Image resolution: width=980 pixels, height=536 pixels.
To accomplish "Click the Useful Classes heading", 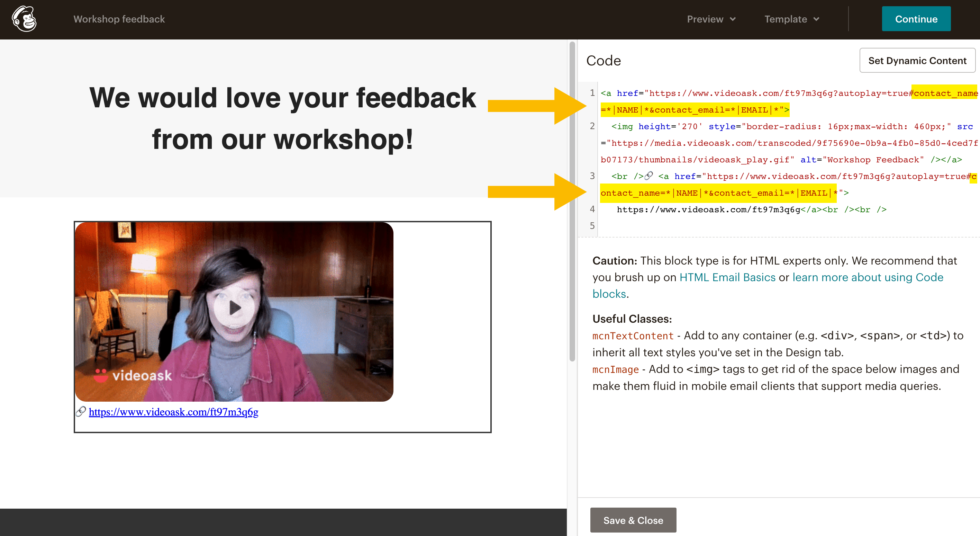I will [x=632, y=319].
